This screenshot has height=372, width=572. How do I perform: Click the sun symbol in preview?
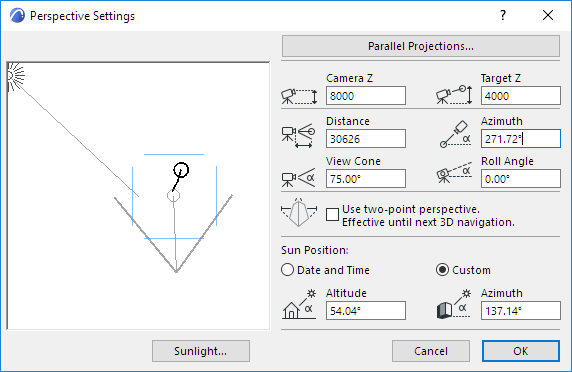click(x=16, y=76)
